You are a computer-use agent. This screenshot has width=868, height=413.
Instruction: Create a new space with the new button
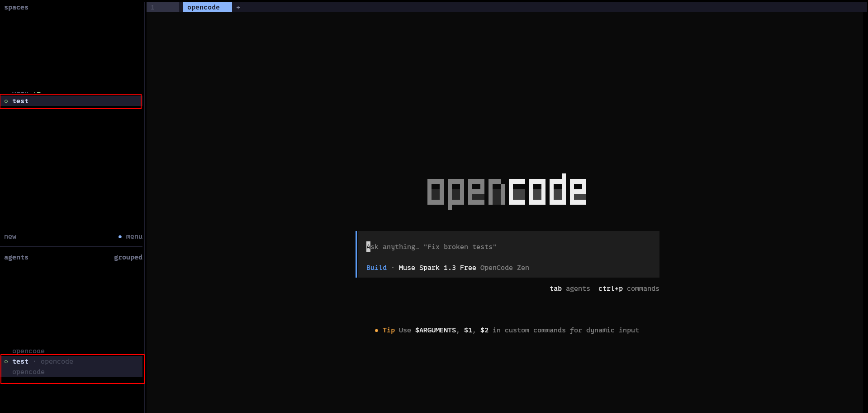(x=10, y=236)
